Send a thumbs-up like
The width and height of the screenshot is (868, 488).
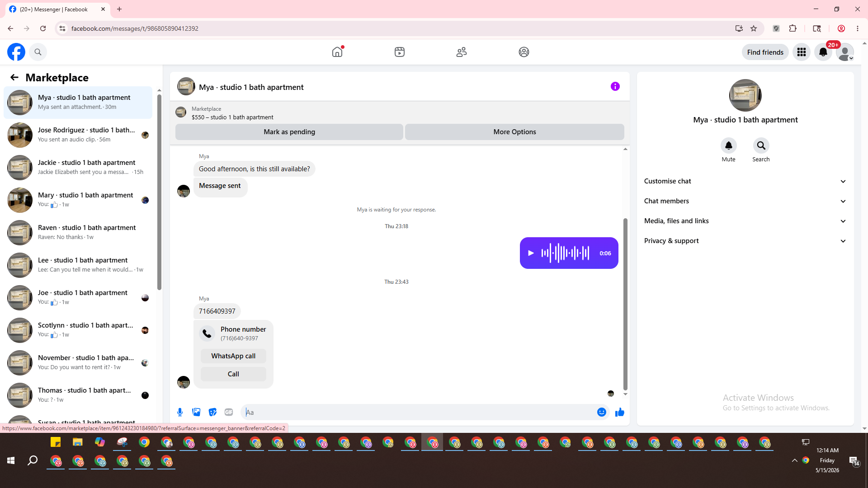(x=619, y=412)
